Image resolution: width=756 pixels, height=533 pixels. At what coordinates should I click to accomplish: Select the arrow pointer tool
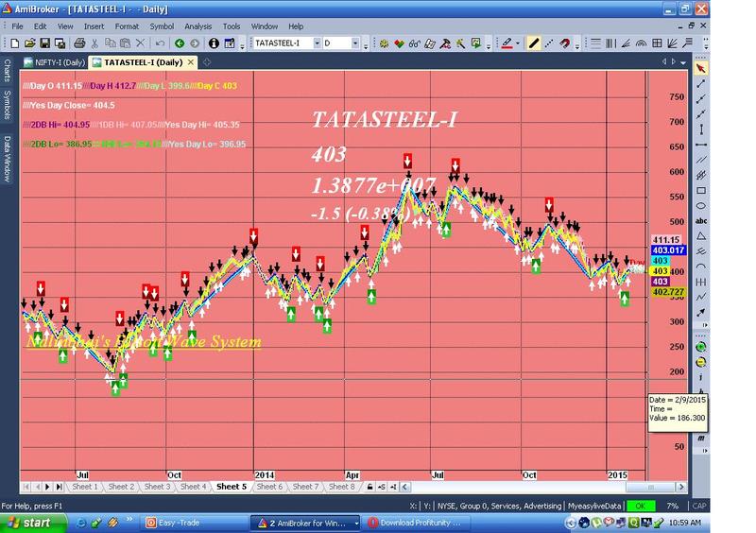701,68
